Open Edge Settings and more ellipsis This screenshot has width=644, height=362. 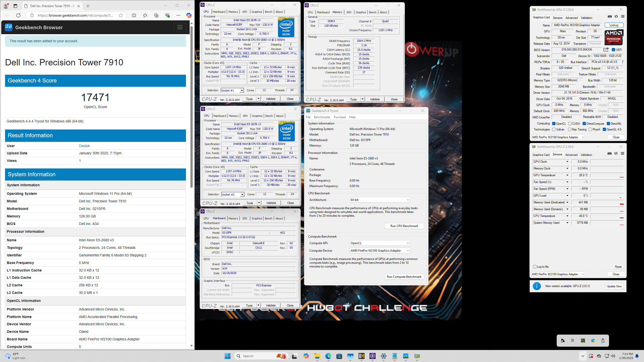[178, 15]
